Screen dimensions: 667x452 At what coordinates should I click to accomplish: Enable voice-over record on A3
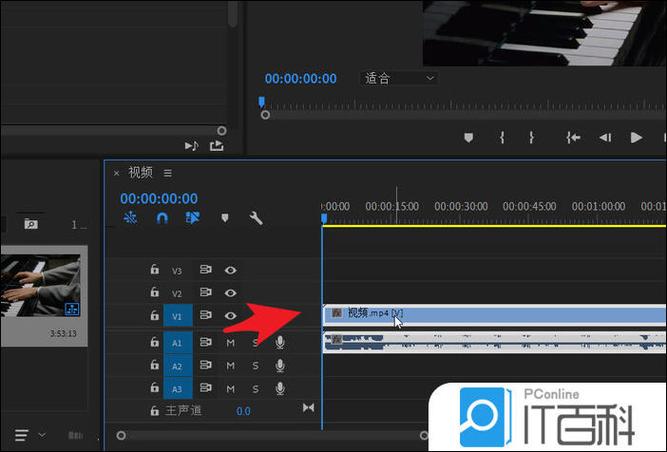pos(280,388)
